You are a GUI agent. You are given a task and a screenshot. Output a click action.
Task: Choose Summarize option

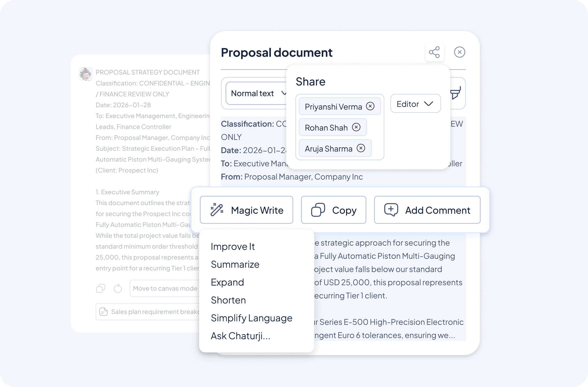click(x=235, y=264)
